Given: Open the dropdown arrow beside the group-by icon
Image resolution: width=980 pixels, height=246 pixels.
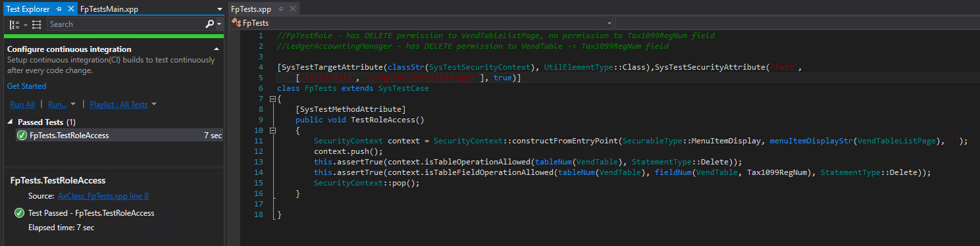Looking at the screenshot, I should [26, 24].
